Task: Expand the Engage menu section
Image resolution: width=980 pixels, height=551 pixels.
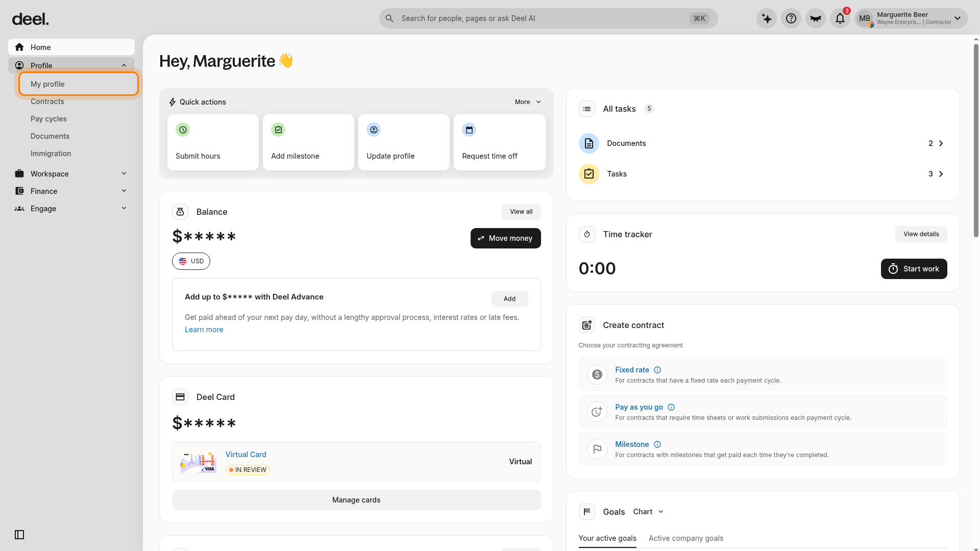Action: (124, 208)
